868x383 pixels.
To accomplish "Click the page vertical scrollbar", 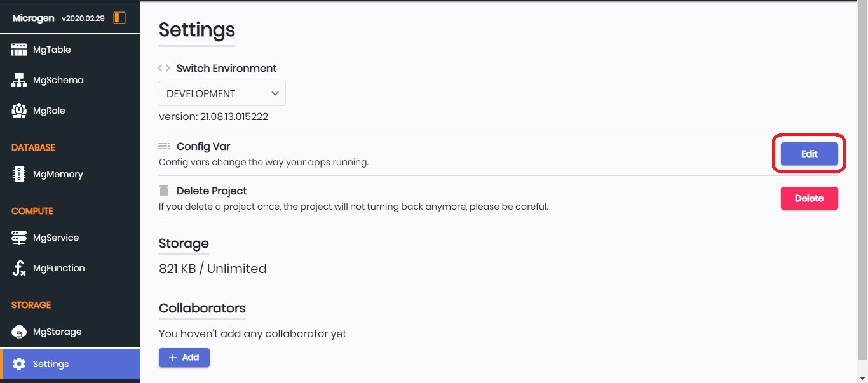I will pyautogui.click(x=863, y=191).
